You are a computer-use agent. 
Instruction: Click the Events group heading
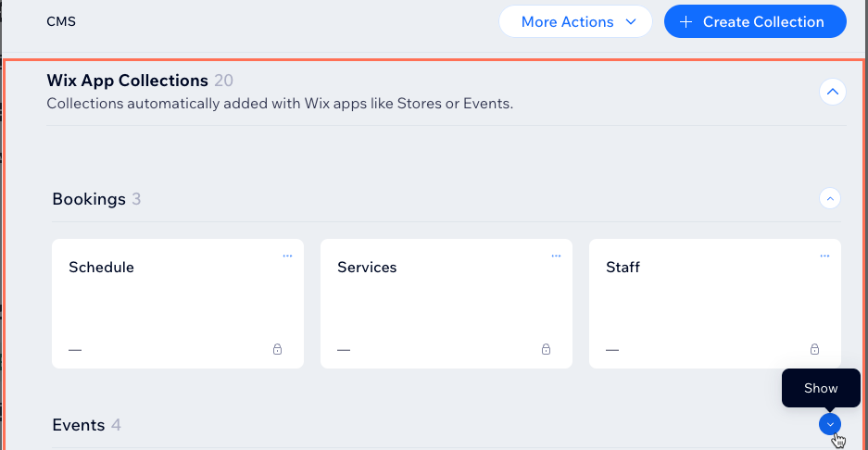click(x=79, y=425)
